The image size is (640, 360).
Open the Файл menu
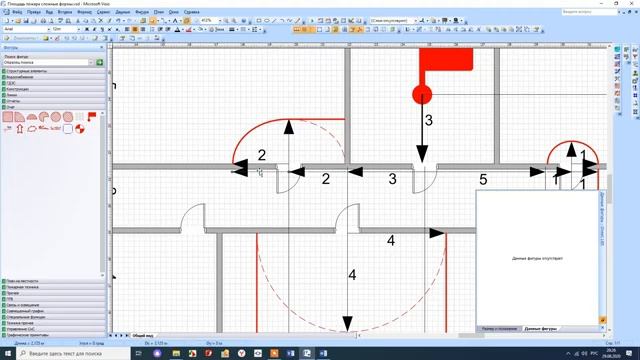(x=17, y=12)
